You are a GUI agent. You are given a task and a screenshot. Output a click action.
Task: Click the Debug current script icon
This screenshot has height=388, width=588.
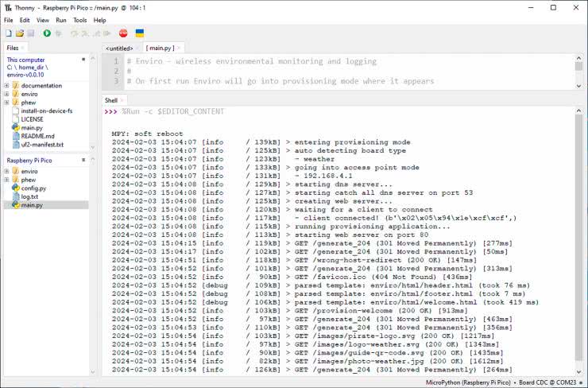59,33
